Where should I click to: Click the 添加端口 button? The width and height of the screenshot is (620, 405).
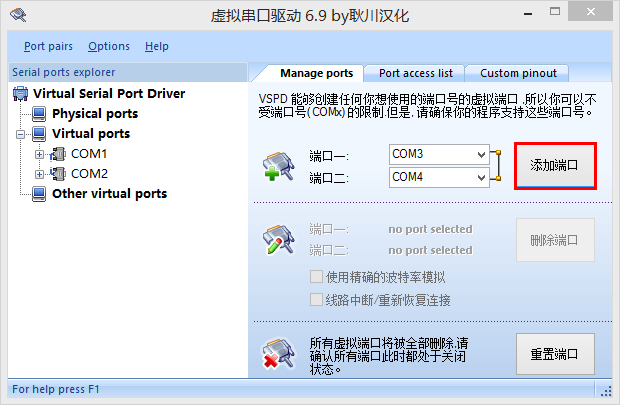pyautogui.click(x=555, y=166)
